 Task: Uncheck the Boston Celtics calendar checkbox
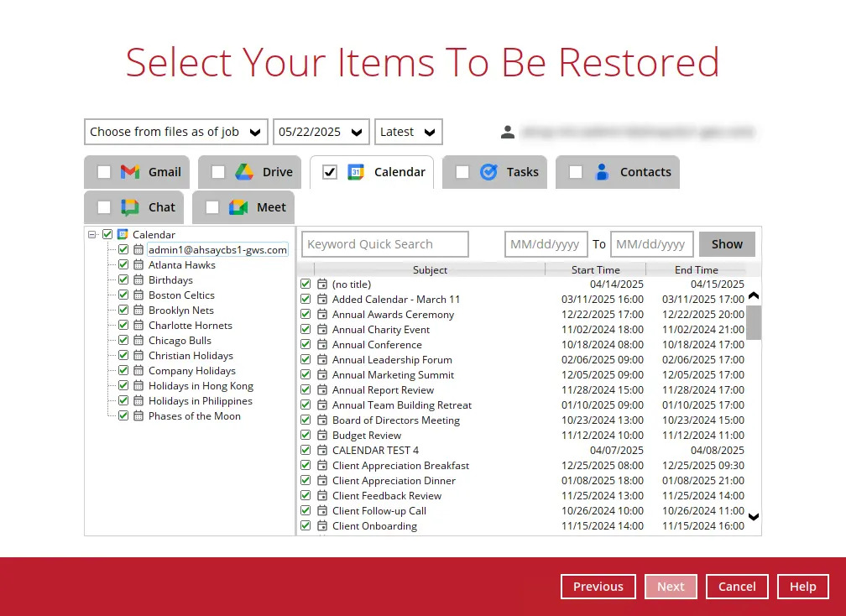point(123,295)
